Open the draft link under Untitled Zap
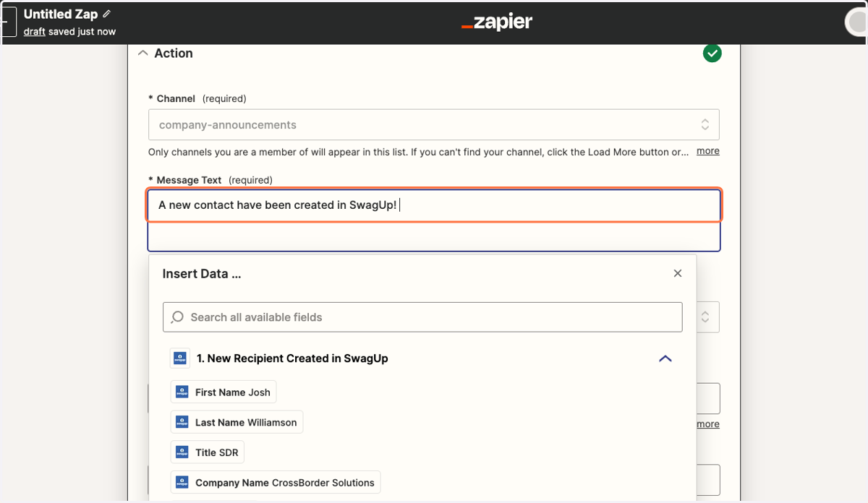The width and height of the screenshot is (868, 503). [x=34, y=32]
